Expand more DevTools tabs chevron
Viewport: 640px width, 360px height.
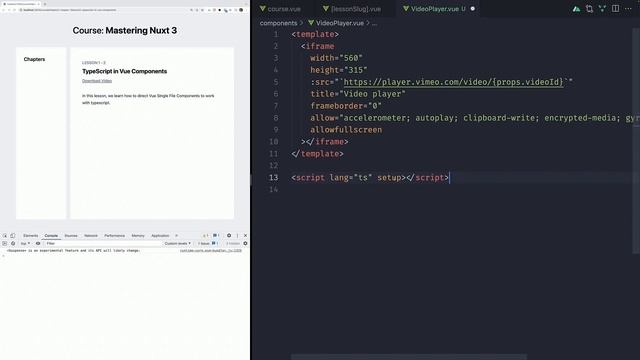pyautogui.click(x=176, y=236)
